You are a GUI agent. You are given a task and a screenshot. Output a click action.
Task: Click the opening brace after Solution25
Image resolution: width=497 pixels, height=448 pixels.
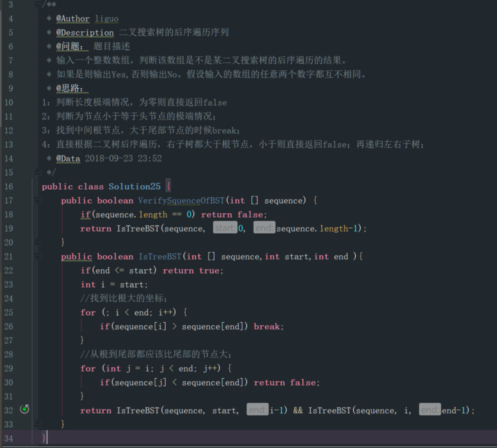(x=168, y=186)
